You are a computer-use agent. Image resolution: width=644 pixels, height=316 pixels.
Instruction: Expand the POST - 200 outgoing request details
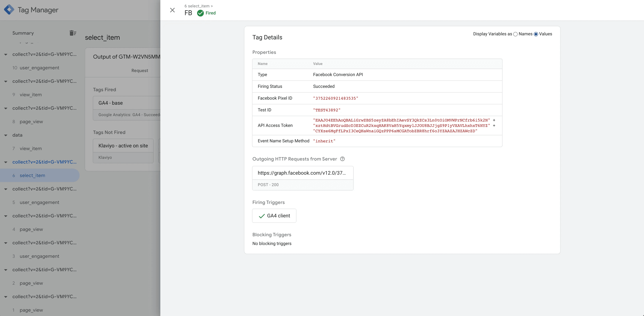303,185
